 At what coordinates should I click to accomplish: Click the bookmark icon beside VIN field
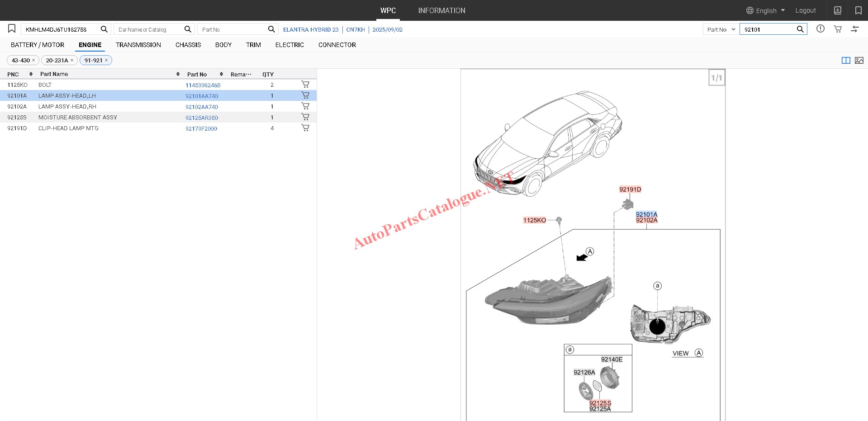12,29
